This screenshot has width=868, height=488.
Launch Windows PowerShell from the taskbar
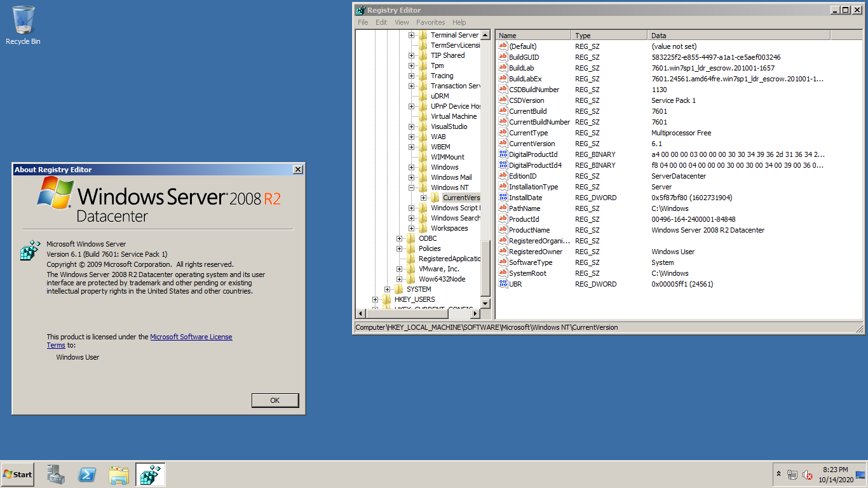pos(87,474)
